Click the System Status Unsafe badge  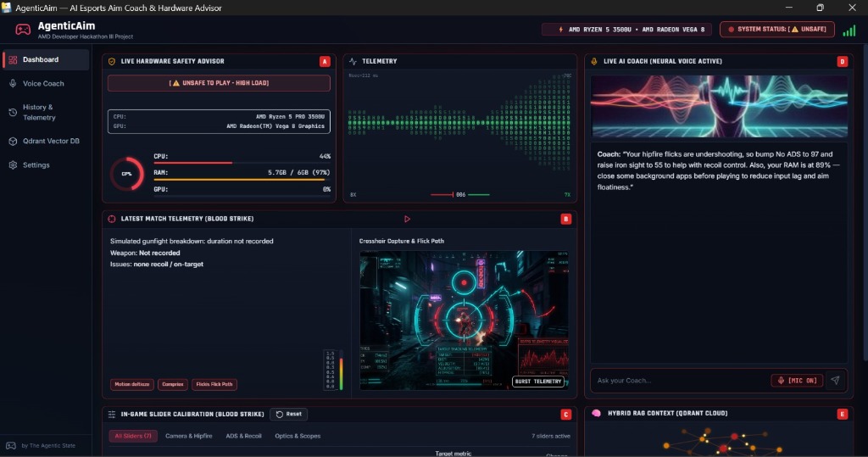777,30
